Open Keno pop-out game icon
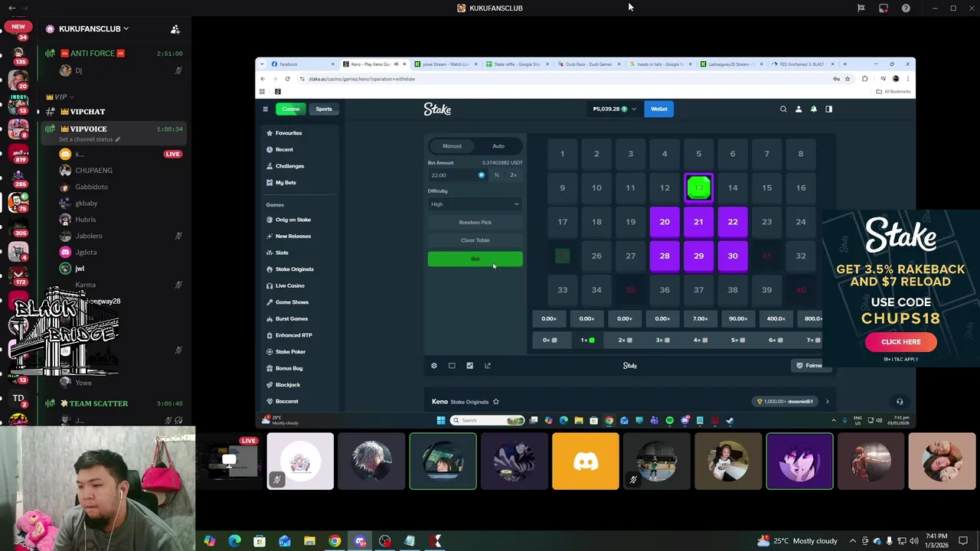 tap(488, 366)
